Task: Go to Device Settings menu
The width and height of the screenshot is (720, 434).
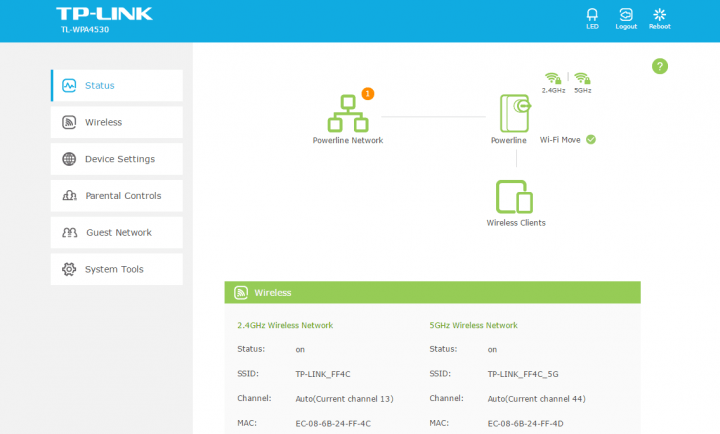Action: (117, 159)
